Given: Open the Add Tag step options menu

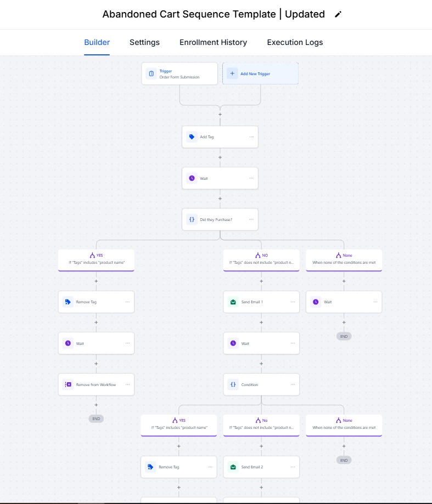Looking at the screenshot, I should [251, 137].
